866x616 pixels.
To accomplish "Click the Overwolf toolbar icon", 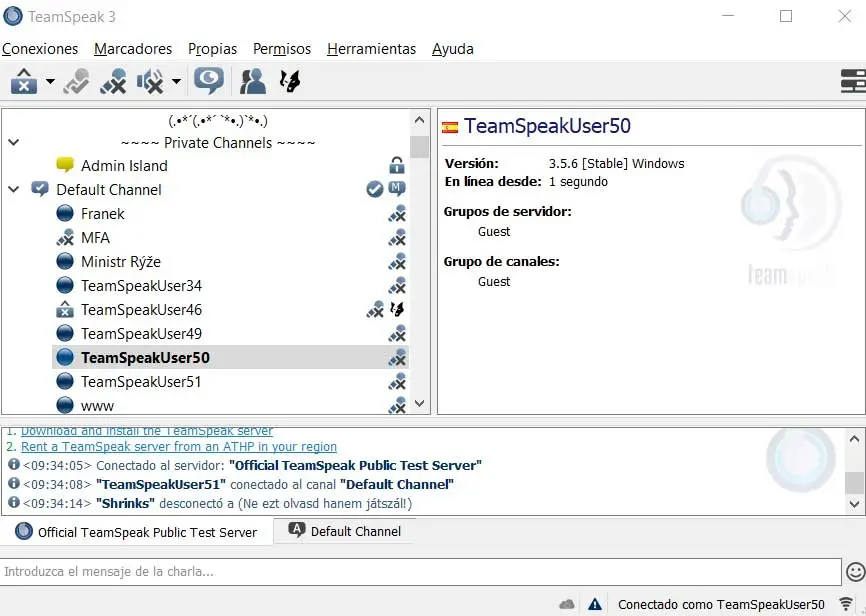I will [x=289, y=81].
